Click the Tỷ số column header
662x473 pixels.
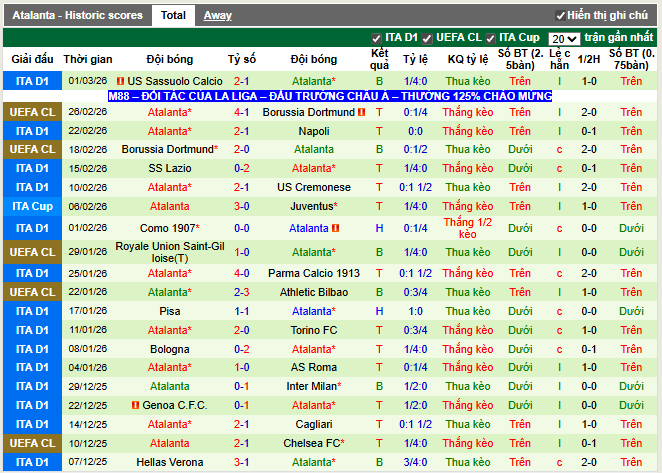pos(241,59)
